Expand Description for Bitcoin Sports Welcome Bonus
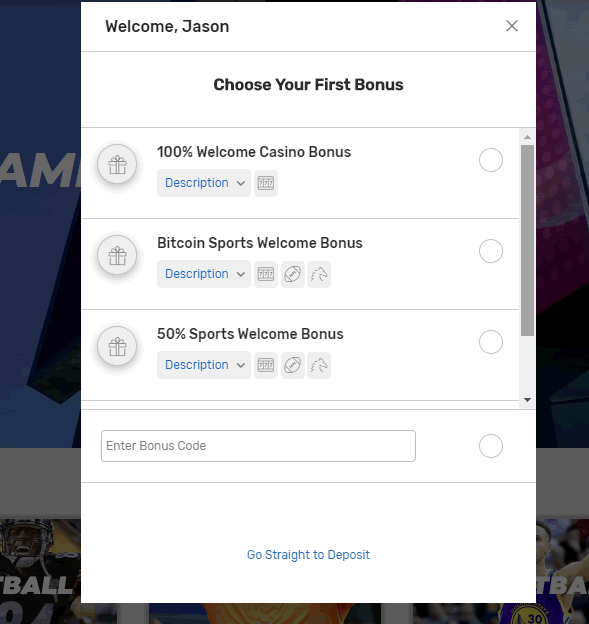The image size is (589, 624). [x=204, y=274]
